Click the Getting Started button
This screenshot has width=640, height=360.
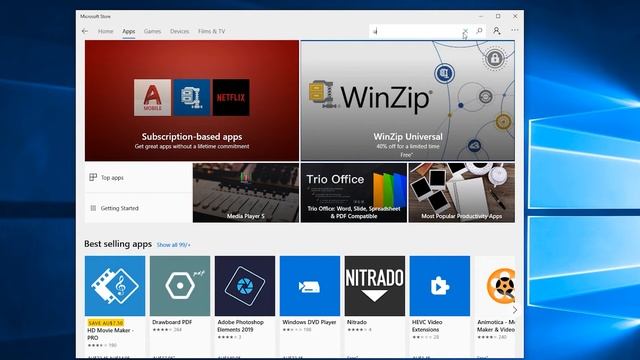pyautogui.click(x=138, y=208)
